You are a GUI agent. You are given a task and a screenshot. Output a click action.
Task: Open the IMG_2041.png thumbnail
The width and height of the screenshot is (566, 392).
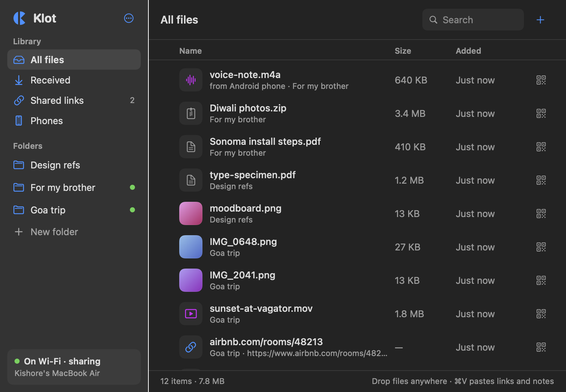(191, 280)
